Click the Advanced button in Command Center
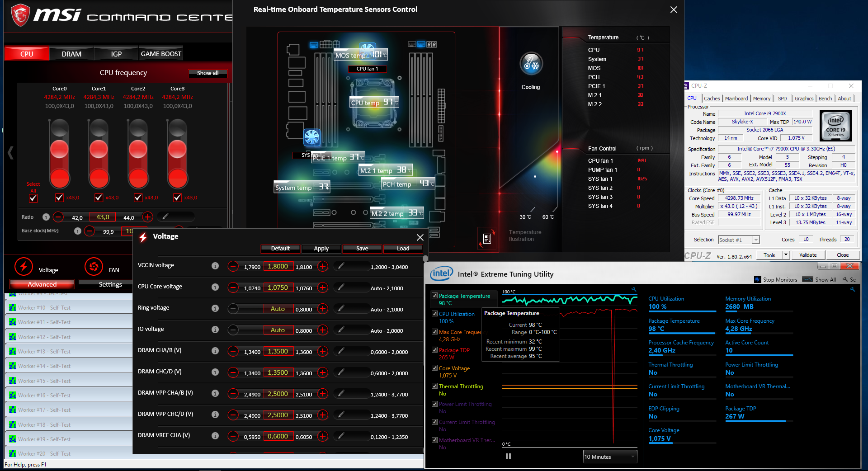 42,284
